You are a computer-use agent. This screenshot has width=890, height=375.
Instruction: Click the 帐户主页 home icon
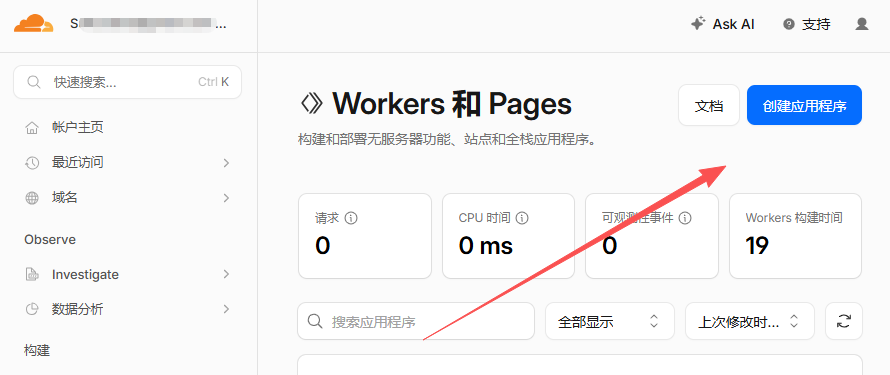pyautogui.click(x=32, y=128)
